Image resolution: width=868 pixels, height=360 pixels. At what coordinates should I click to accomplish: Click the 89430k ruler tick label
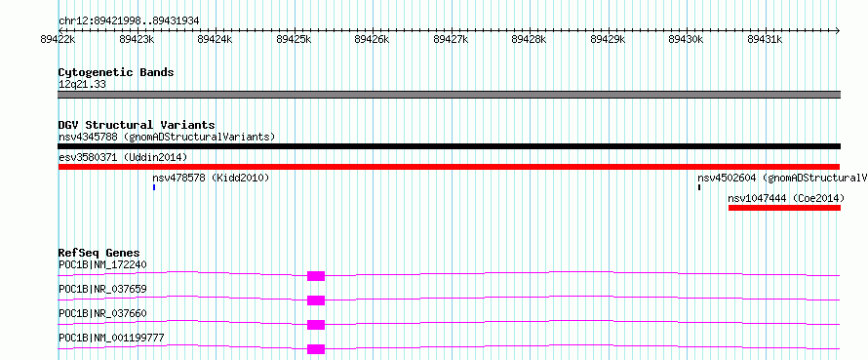(x=687, y=39)
